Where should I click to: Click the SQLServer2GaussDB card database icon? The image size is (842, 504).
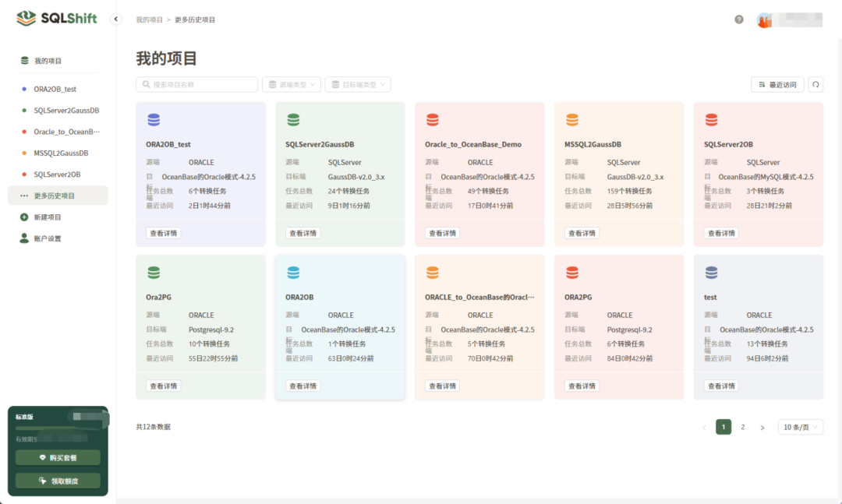pyautogui.click(x=293, y=120)
